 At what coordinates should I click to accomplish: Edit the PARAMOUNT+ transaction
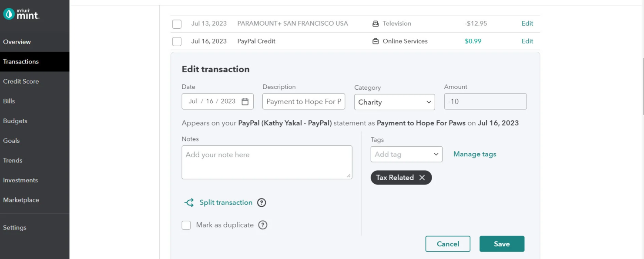point(527,24)
